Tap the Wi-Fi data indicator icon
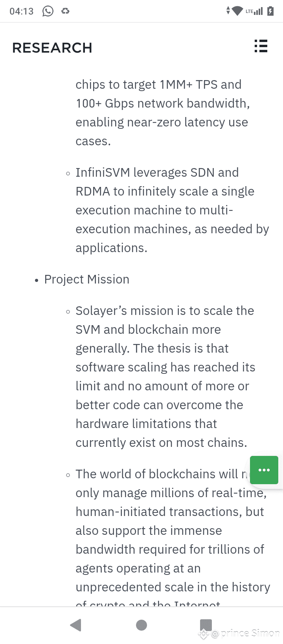Image resolution: width=283 pixels, height=644 pixels. [x=235, y=11]
